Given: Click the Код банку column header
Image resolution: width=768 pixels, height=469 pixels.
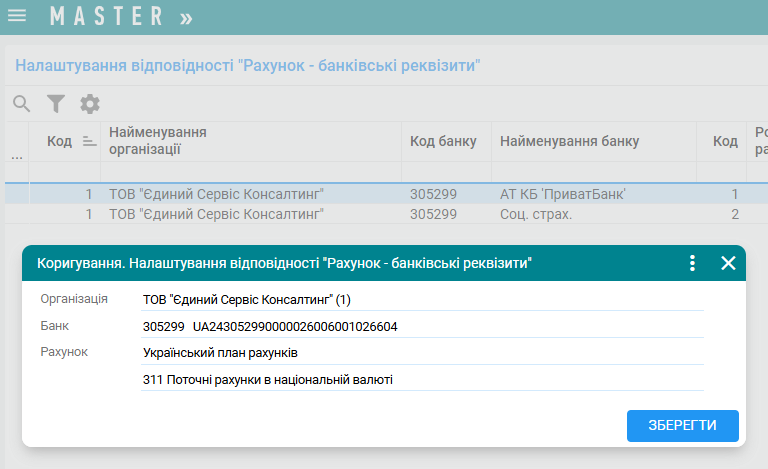Looking at the screenshot, I should [443, 141].
